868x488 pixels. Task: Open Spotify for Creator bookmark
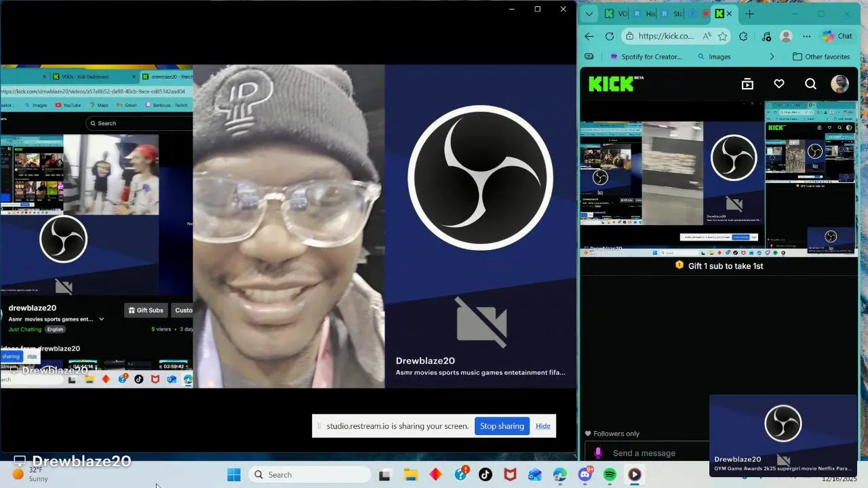646,57
